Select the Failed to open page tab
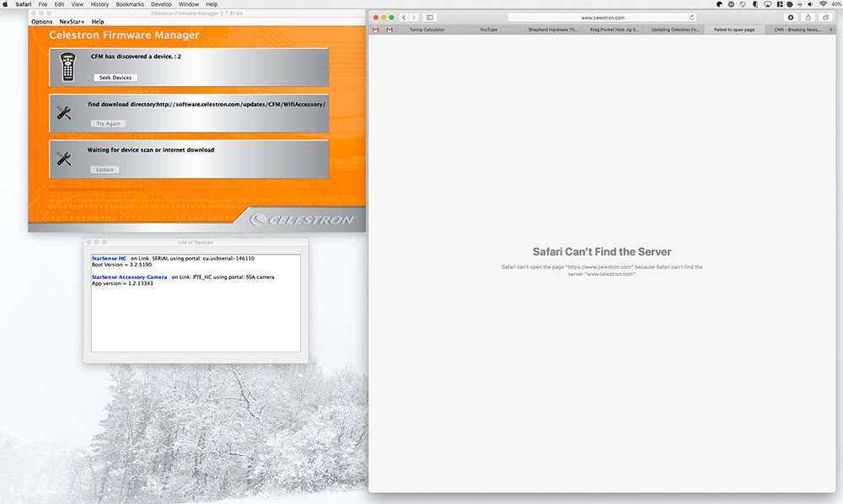 pyautogui.click(x=734, y=29)
